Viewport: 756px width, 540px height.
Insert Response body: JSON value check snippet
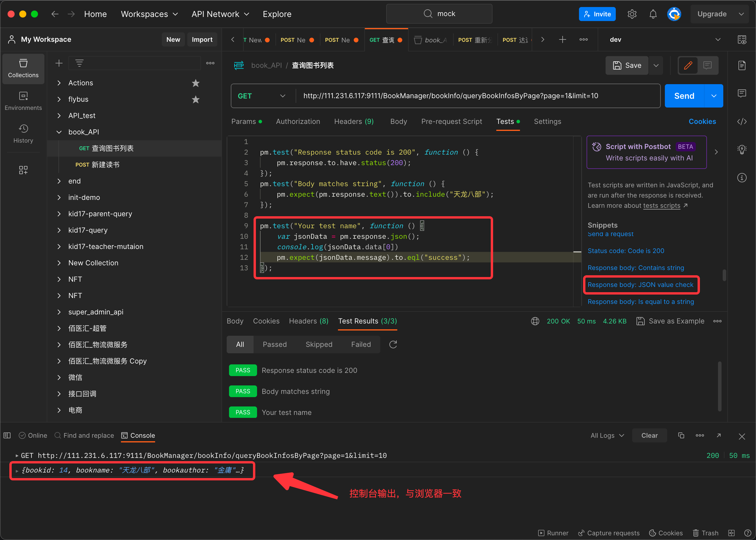tap(640, 285)
